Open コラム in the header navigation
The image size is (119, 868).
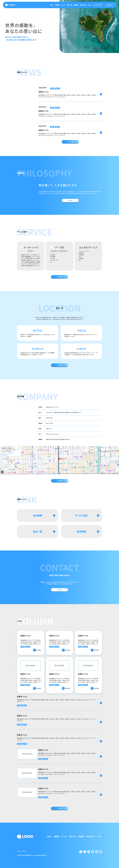(x=90, y=5)
